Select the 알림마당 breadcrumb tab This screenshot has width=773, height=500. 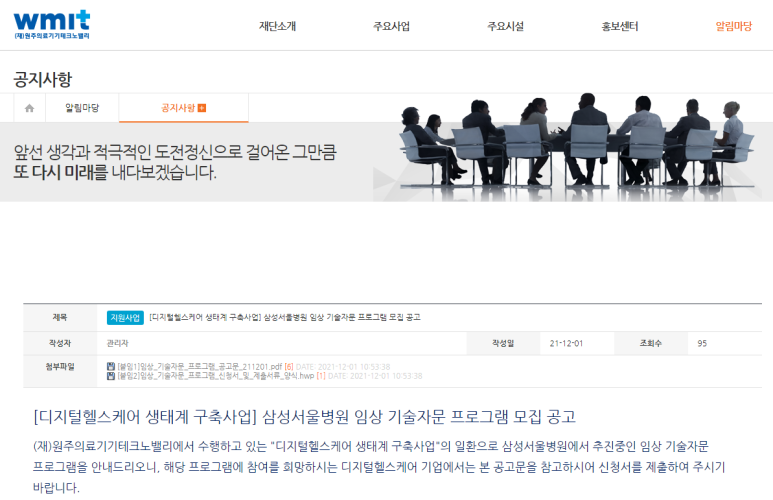[x=82, y=107]
